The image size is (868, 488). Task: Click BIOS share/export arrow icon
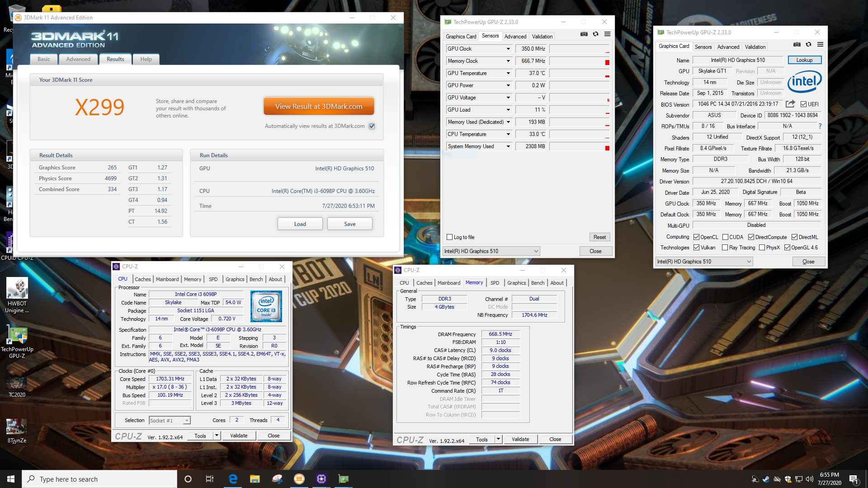tap(790, 104)
